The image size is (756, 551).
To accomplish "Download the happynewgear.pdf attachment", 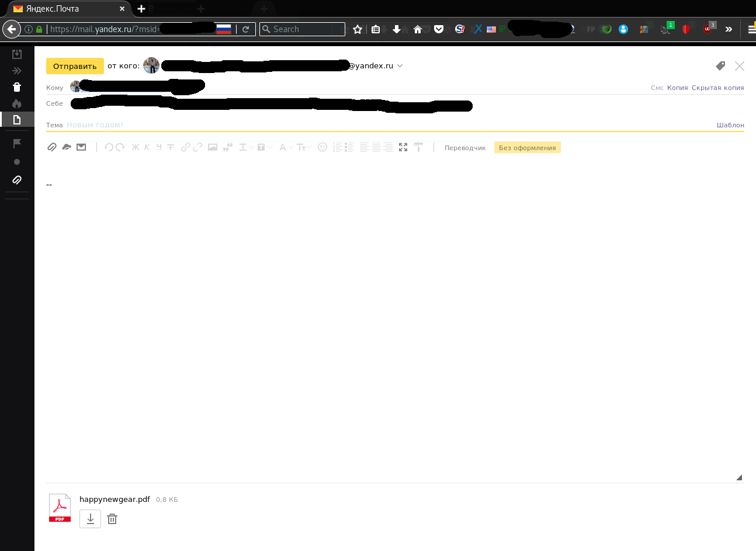I will coord(90,519).
